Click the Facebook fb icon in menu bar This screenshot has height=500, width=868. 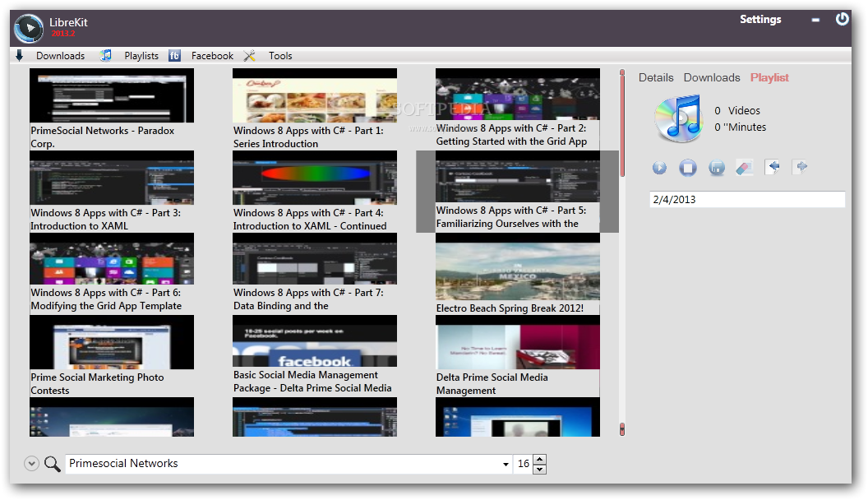[x=174, y=55]
